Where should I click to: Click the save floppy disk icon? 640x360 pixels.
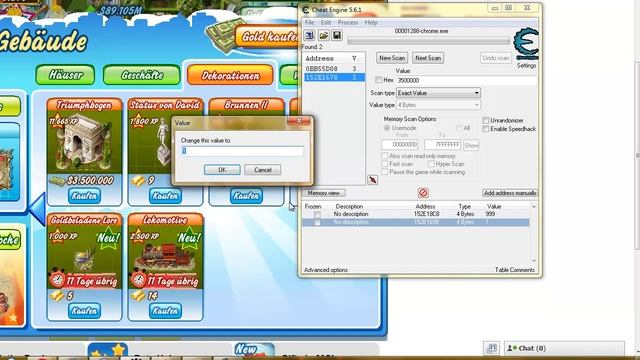click(337, 35)
